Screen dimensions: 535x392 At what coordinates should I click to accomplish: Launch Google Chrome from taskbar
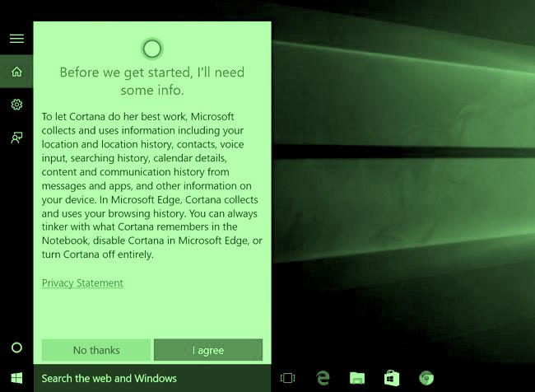[x=426, y=378]
